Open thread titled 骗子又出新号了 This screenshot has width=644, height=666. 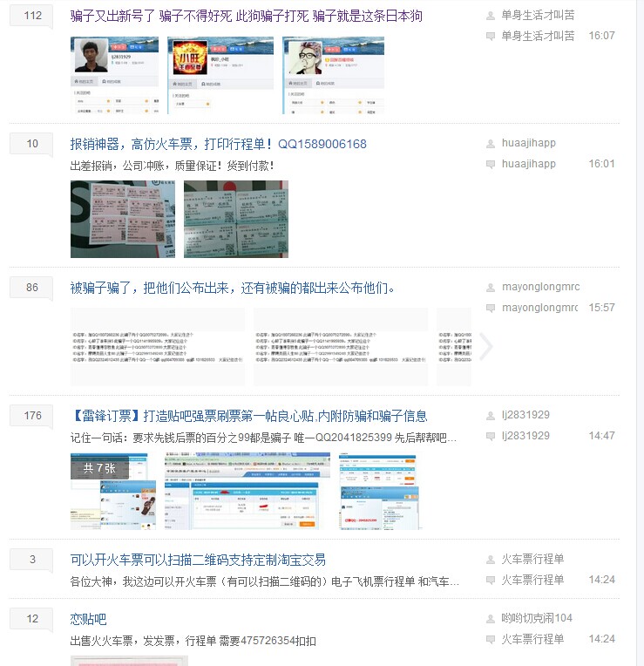(x=247, y=17)
